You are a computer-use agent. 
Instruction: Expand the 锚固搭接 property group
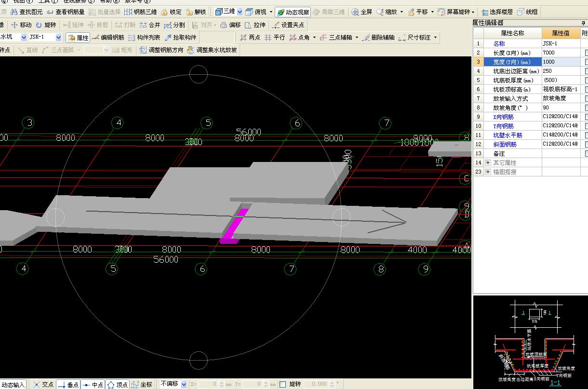(488, 172)
